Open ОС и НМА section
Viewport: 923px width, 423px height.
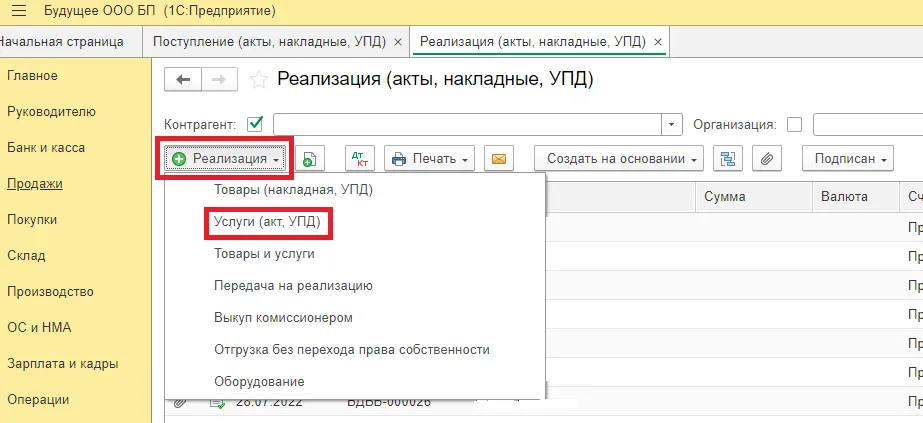39,328
